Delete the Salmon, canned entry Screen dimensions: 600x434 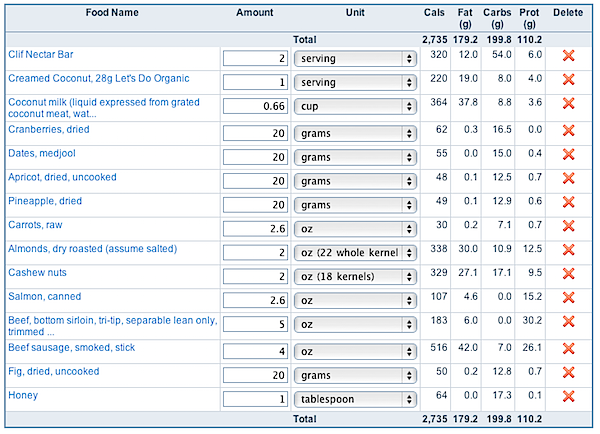569,297
